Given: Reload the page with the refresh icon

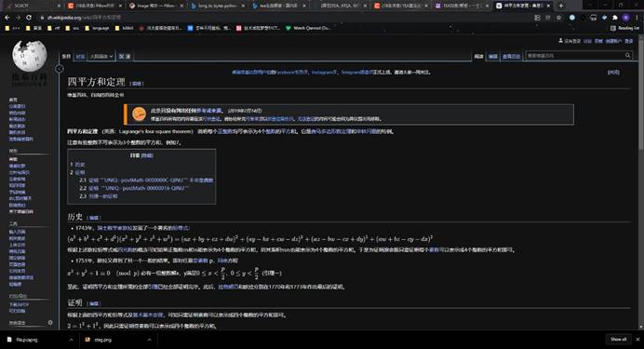Looking at the screenshot, I should pyautogui.click(x=28, y=18).
